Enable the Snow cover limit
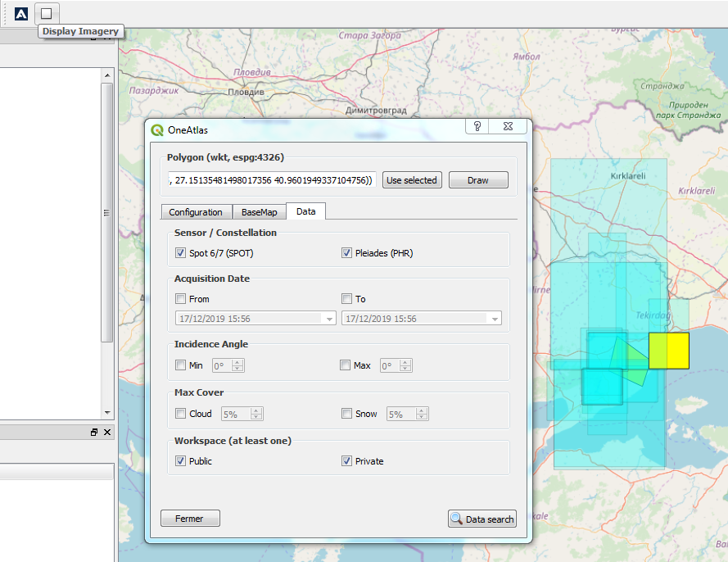This screenshot has width=728, height=562. coord(346,414)
